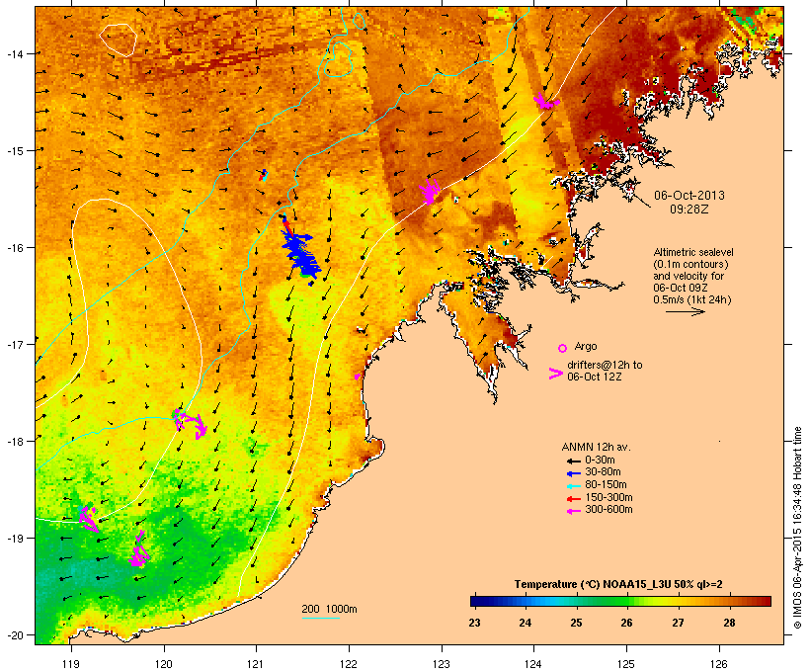Click the green 26 degree section of colorbar
The height and width of the screenshot is (672, 810).
(x=626, y=601)
